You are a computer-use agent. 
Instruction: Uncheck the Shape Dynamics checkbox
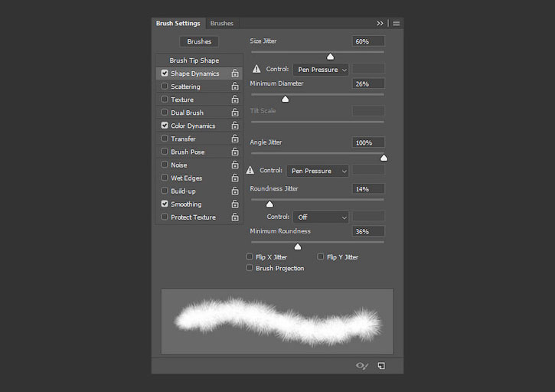pyautogui.click(x=165, y=73)
